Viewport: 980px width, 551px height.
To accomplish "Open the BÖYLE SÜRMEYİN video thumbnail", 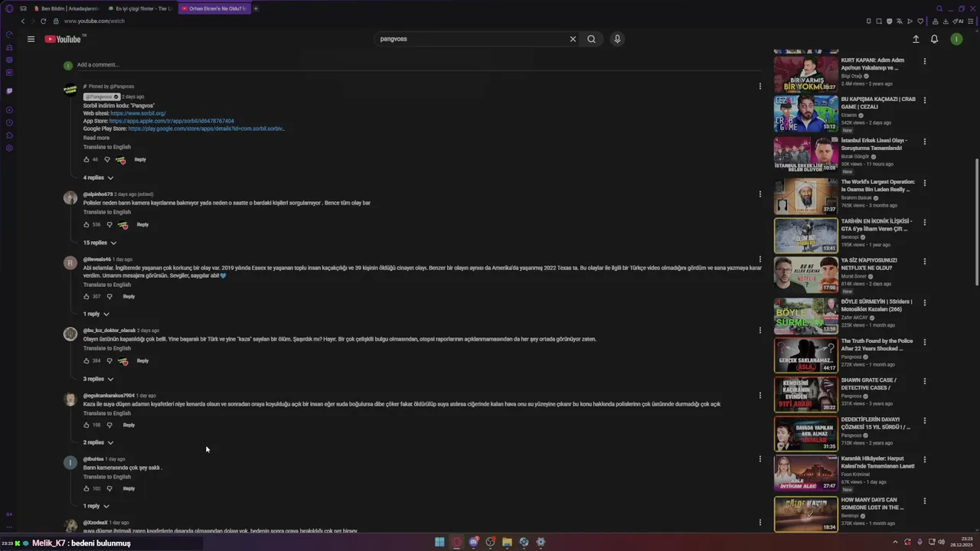I will [x=806, y=316].
